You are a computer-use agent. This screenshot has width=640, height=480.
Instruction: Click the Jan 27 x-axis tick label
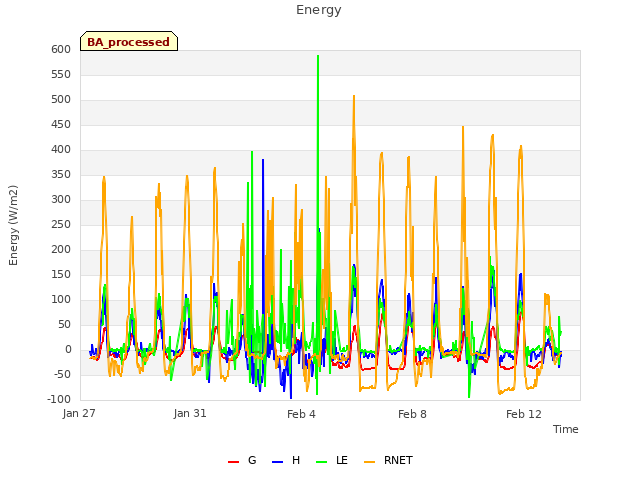(x=79, y=413)
